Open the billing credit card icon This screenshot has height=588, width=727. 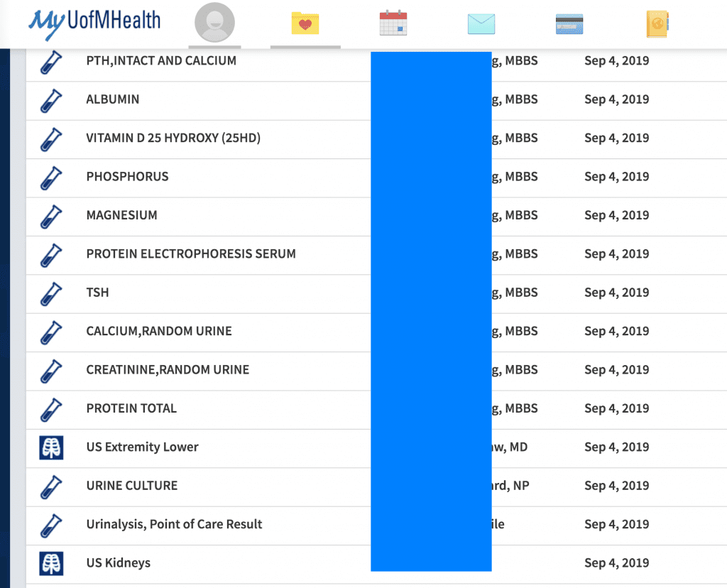569,24
